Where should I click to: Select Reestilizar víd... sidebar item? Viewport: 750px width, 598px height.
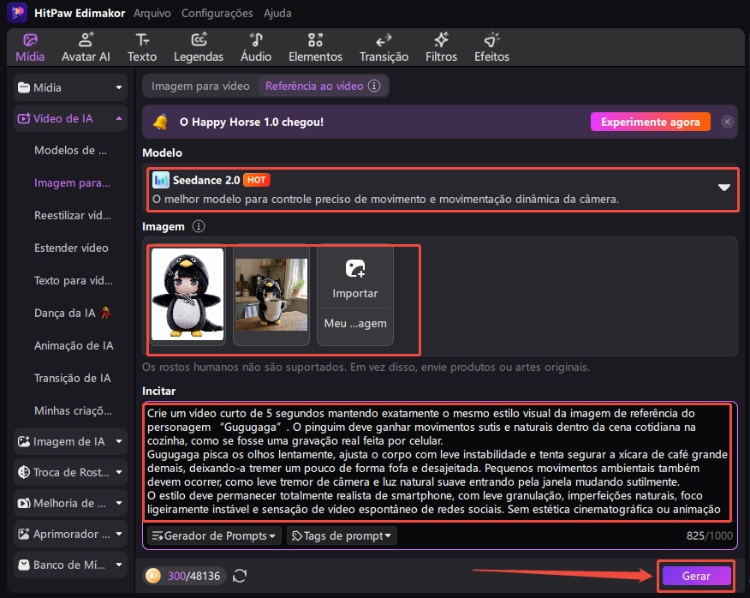72,215
